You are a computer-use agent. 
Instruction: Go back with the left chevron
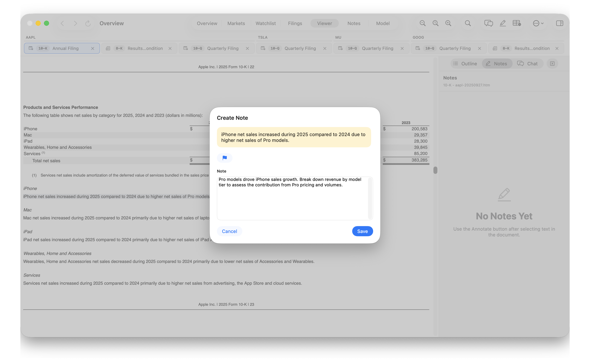click(x=62, y=23)
